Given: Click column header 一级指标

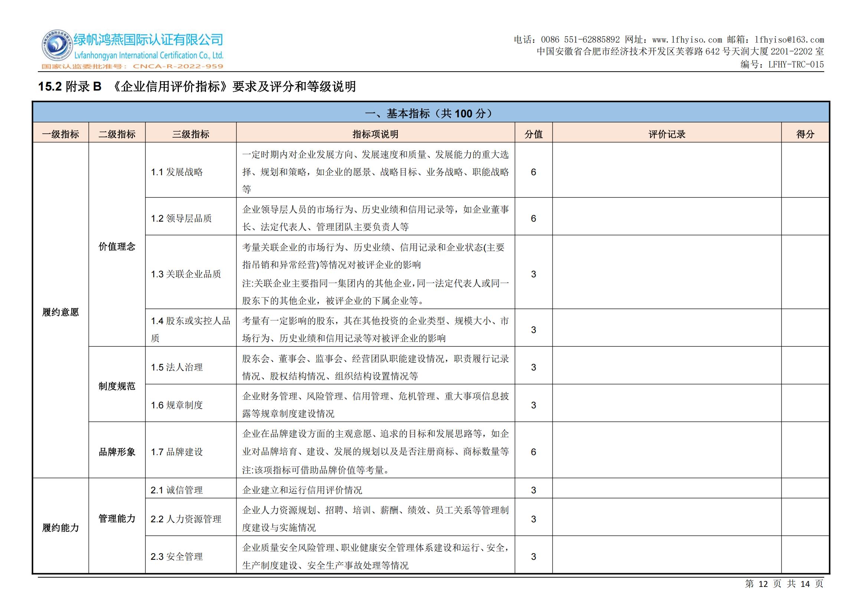Looking at the screenshot, I should coord(60,134).
